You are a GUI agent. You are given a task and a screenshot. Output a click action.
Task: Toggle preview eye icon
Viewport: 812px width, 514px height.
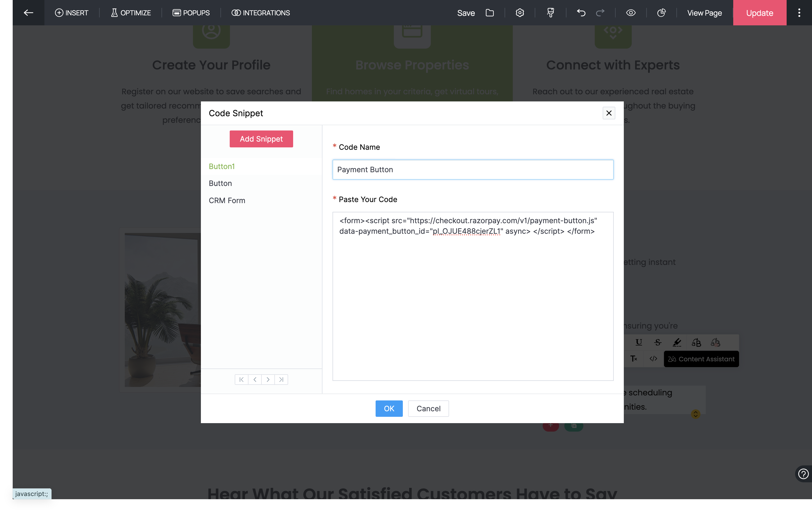631,13
